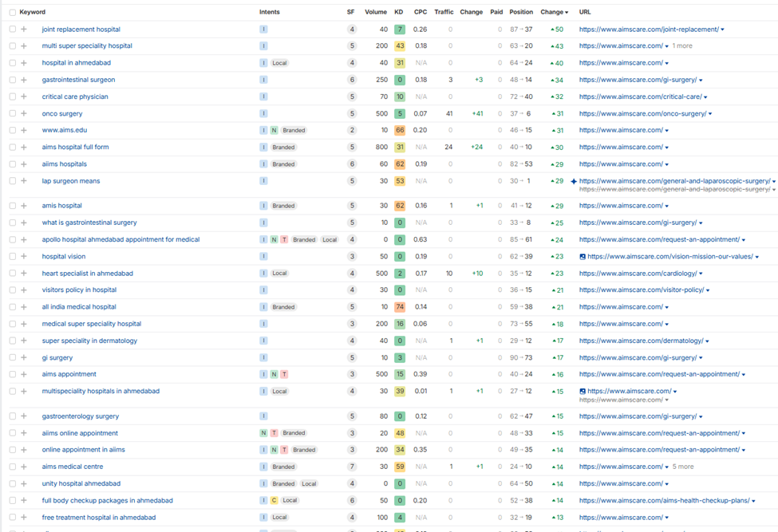Open 'aims hospital full form' keyword link
This screenshot has height=532, width=778.
(x=76, y=148)
